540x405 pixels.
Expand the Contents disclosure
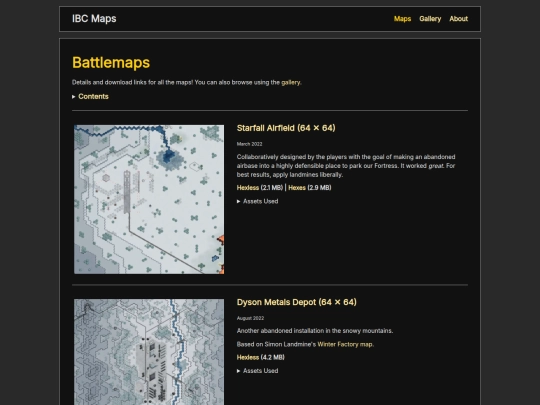click(x=90, y=96)
